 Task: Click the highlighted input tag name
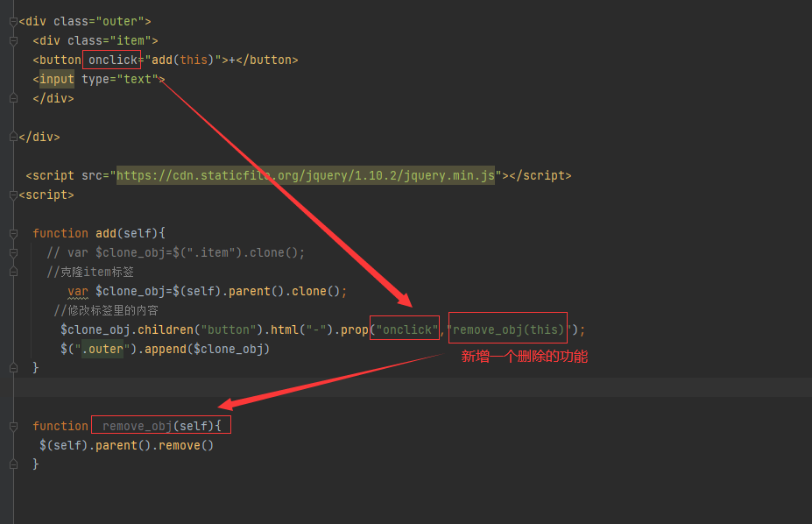tap(57, 79)
